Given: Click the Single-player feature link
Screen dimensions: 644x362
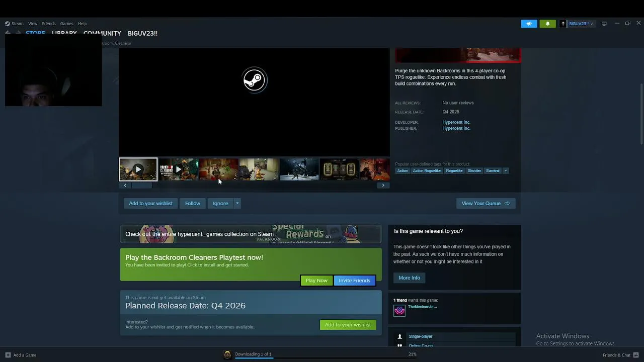Looking at the screenshot, I should (421, 336).
